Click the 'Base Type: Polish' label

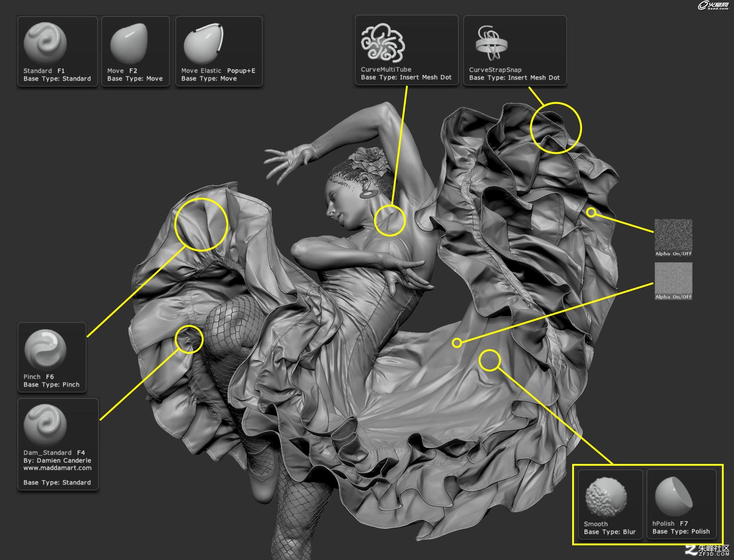pyautogui.click(x=681, y=531)
